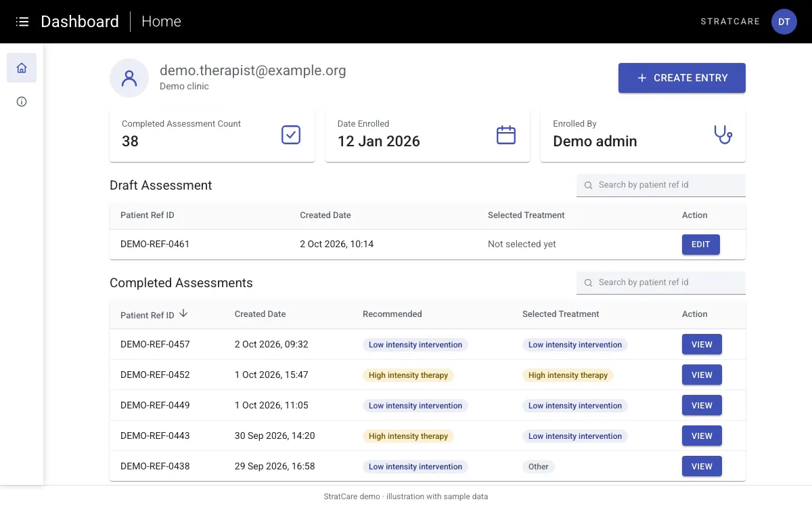Click Recommended chip for DEMO-REF-0457
Viewport: 812px width, 508px height.
point(415,345)
